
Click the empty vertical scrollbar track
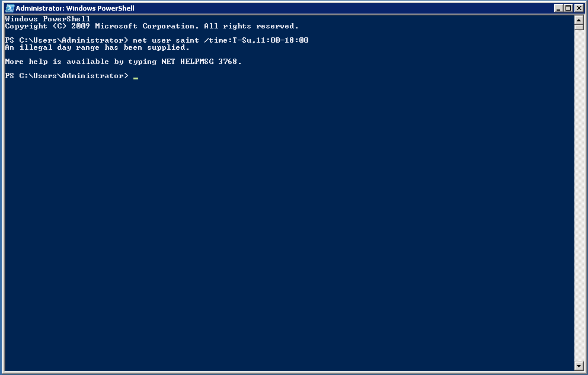coord(579,195)
